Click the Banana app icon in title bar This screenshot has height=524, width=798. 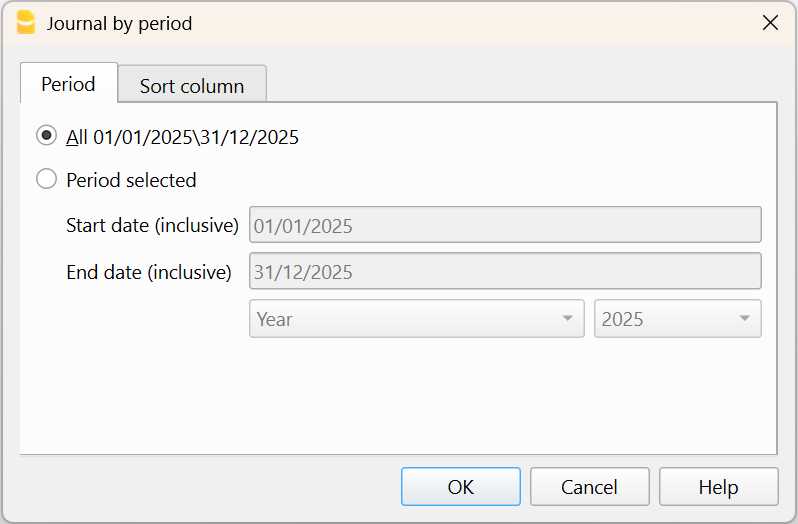[26, 23]
